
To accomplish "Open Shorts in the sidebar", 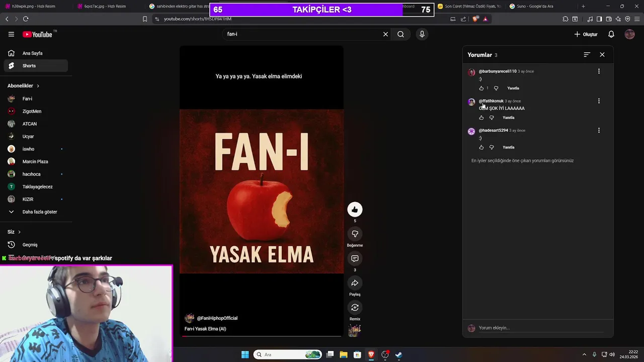I will click(35, 66).
